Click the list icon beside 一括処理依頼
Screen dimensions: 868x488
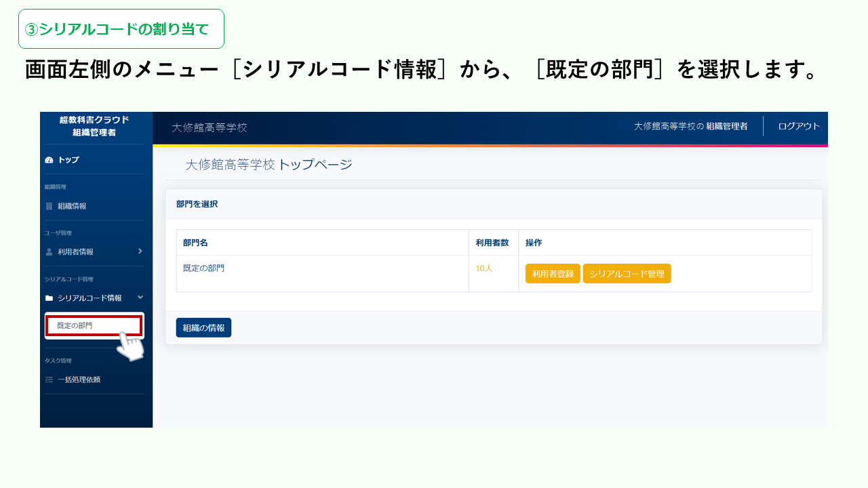click(x=49, y=380)
